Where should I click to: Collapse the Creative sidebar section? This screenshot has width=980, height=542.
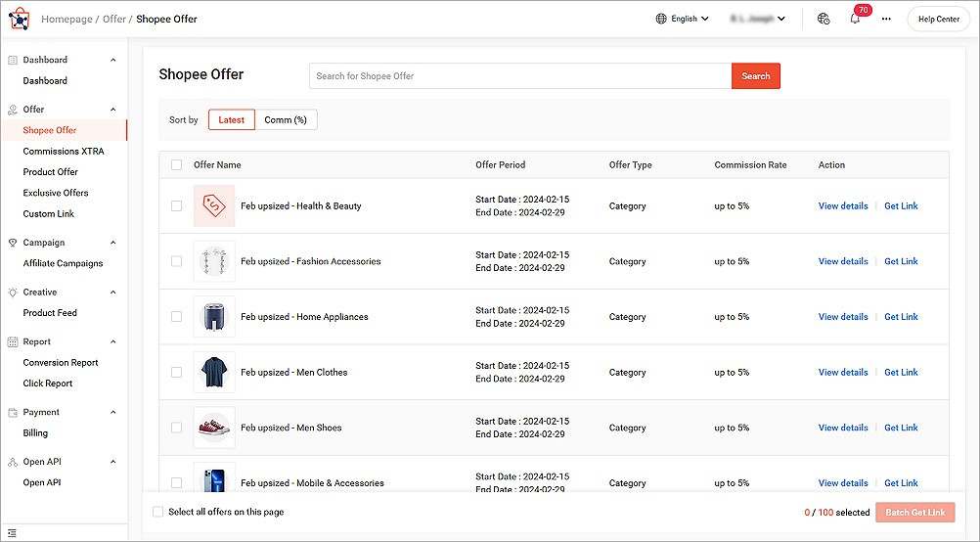(113, 292)
